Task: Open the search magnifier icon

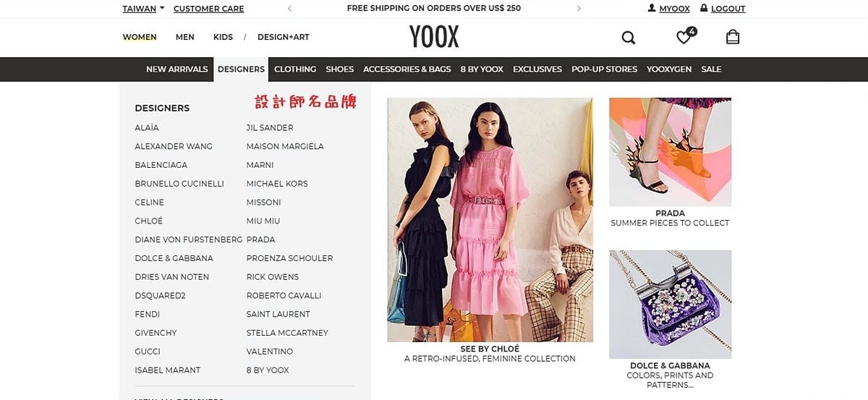Action: (x=629, y=38)
